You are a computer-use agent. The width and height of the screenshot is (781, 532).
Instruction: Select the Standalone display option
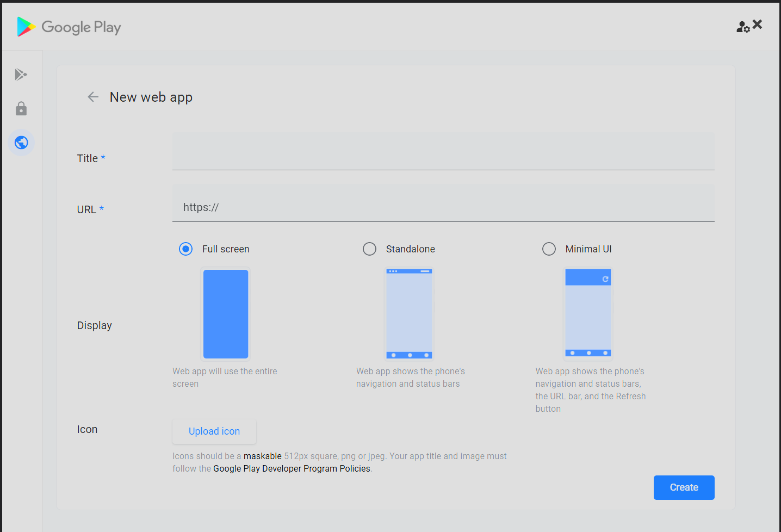[x=370, y=249]
